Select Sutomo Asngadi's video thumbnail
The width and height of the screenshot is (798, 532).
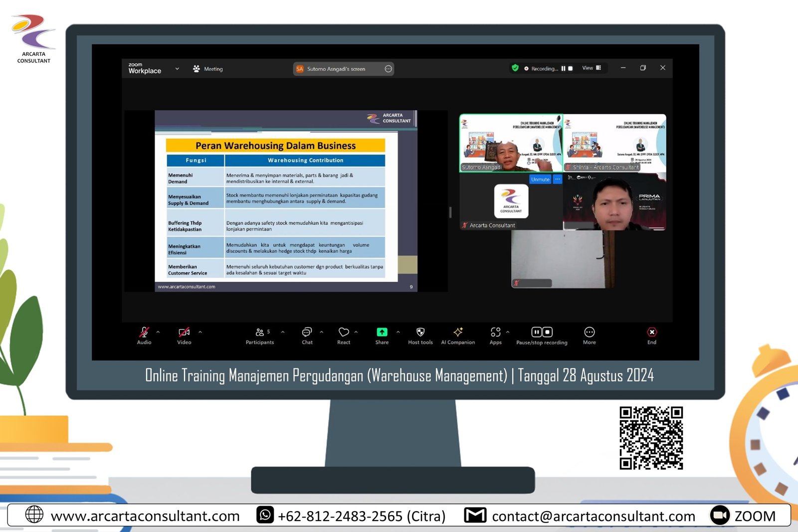click(x=510, y=143)
